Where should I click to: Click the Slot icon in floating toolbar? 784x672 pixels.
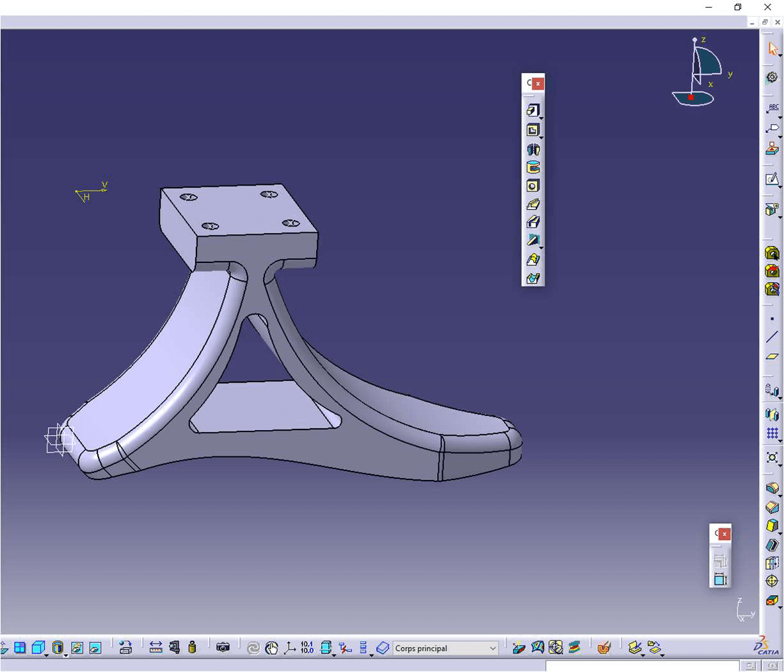pyautogui.click(x=533, y=222)
